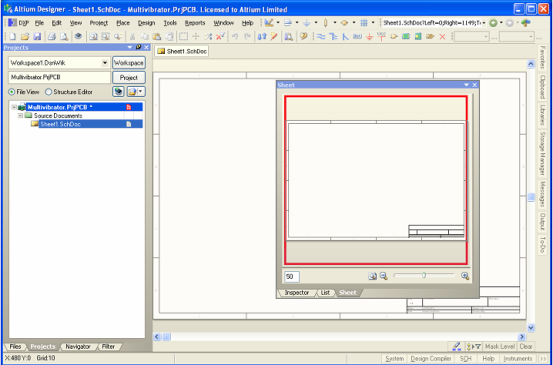Viewport: 553px width, 365px height.
Task: Collapse the Multivibrator.PrjPCB project node
Action: point(14,107)
